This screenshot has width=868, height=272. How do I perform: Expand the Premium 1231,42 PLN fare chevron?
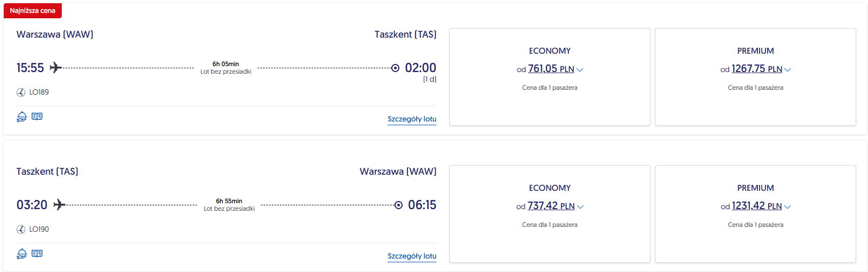(787, 207)
